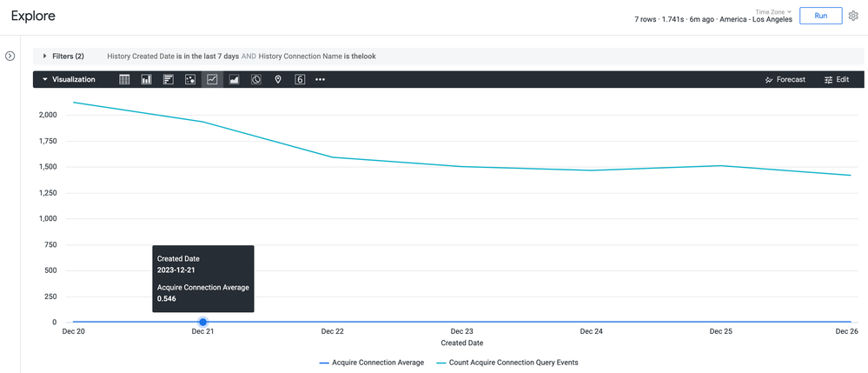
Task: Collapse the Visualization section
Action: click(69, 79)
